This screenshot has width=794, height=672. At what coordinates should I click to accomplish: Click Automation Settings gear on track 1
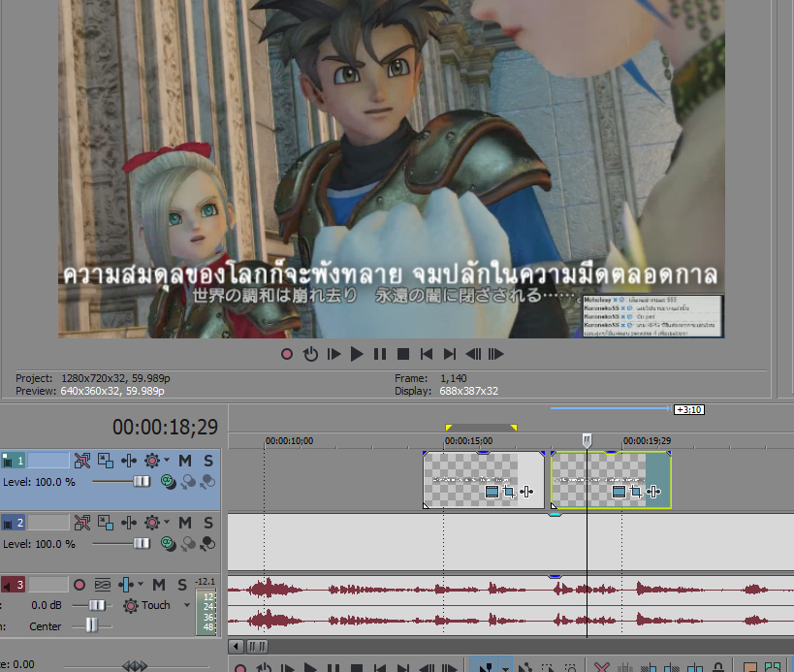(151, 461)
